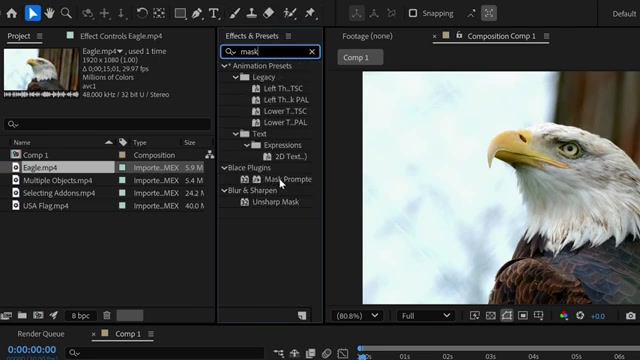This screenshot has height=360, width=640.
Task: Select the 2D Text expression preset
Action: (x=291, y=156)
